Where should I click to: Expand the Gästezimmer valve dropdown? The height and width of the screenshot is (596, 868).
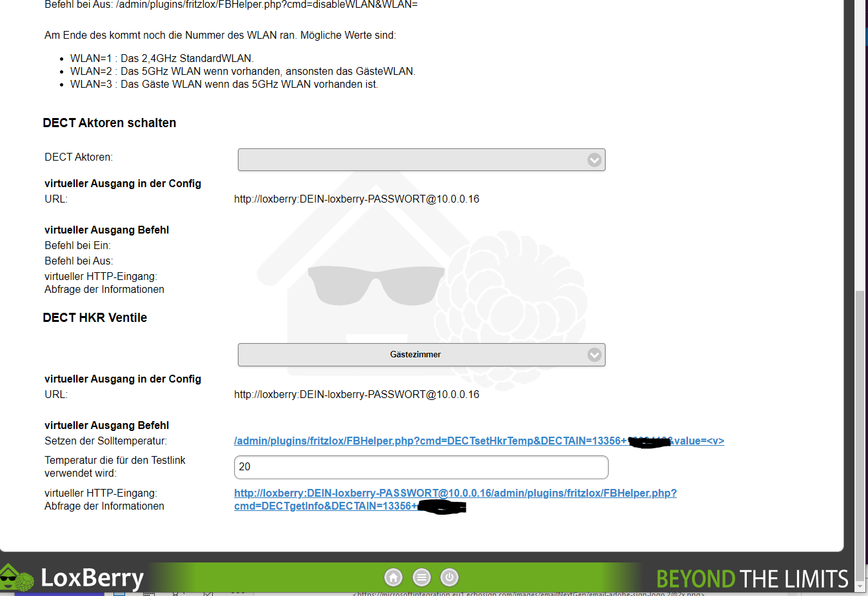pyautogui.click(x=415, y=355)
